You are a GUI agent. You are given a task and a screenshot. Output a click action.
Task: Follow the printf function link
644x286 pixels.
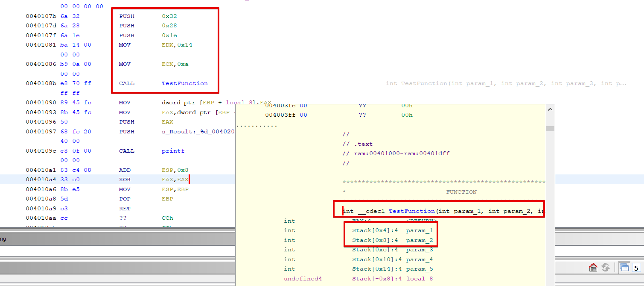173,150
